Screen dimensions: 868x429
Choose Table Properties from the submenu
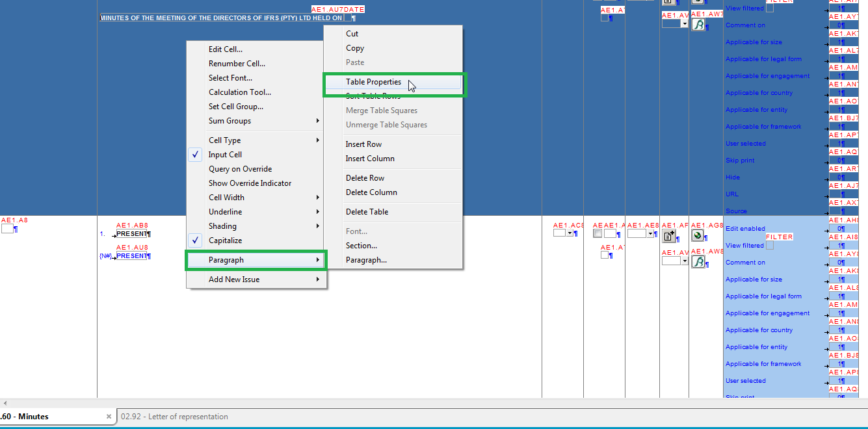[373, 82]
